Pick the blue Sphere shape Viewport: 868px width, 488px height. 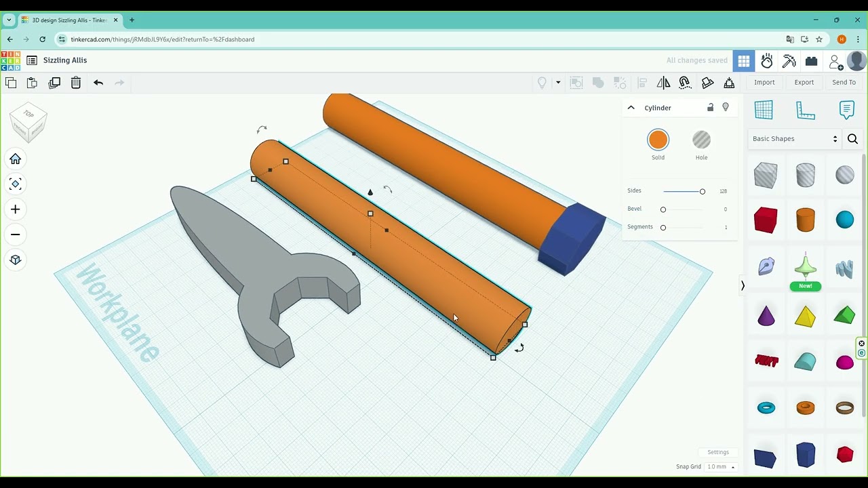pyautogui.click(x=844, y=220)
